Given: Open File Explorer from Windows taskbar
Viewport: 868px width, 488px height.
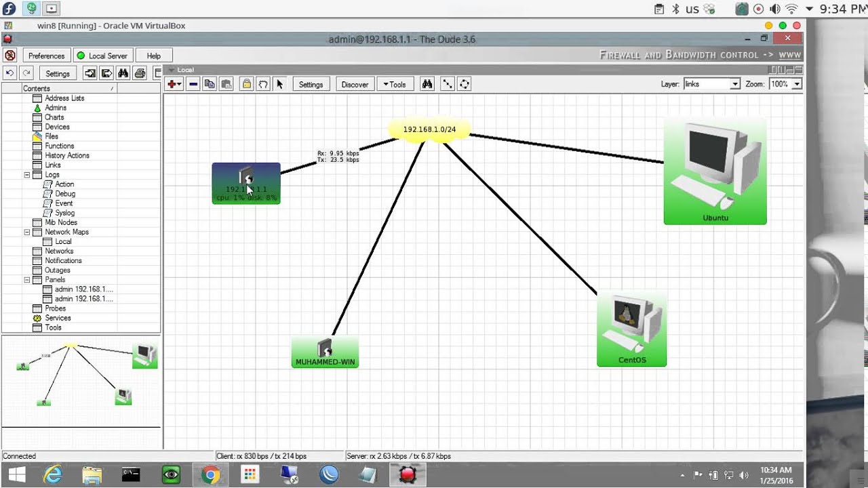Looking at the screenshot, I should point(92,474).
